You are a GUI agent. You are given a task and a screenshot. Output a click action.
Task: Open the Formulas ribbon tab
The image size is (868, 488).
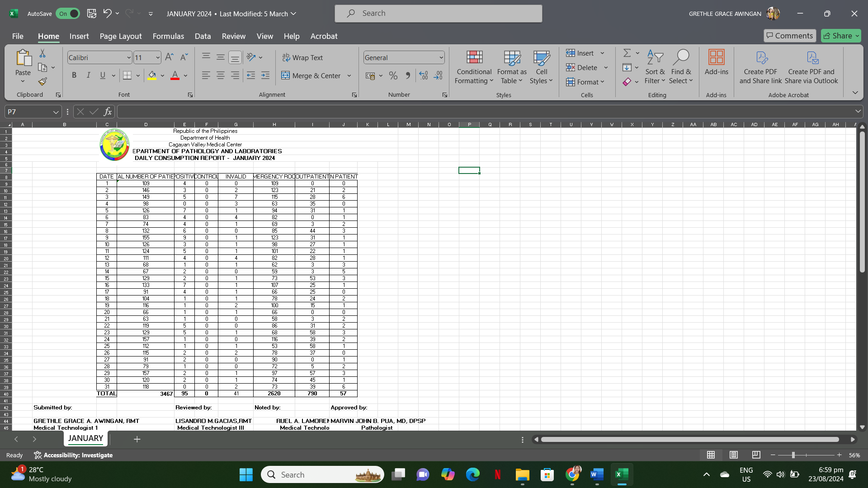click(168, 36)
